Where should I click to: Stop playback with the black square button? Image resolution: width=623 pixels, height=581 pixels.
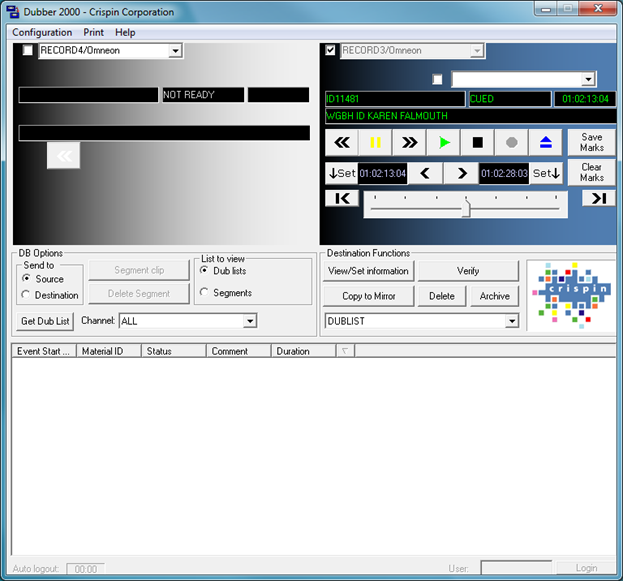click(478, 142)
